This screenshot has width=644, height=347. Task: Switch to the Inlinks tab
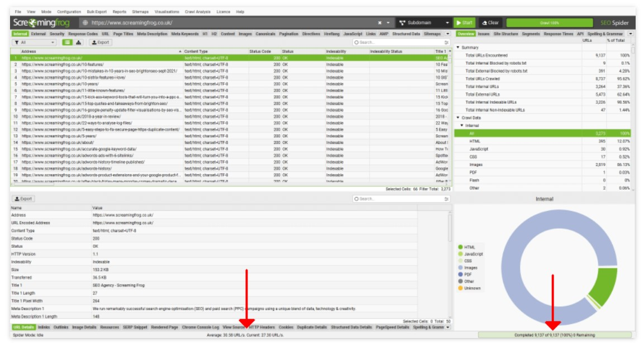point(44,327)
